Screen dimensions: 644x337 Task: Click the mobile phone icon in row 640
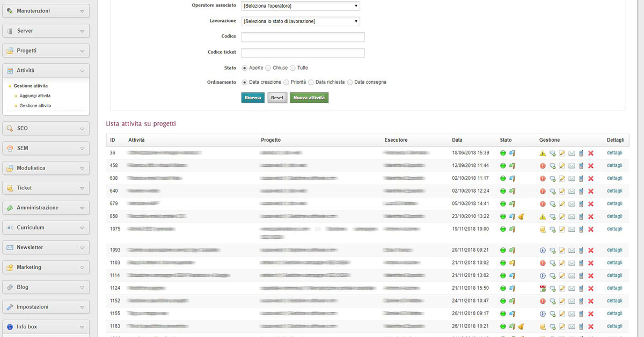(581, 191)
